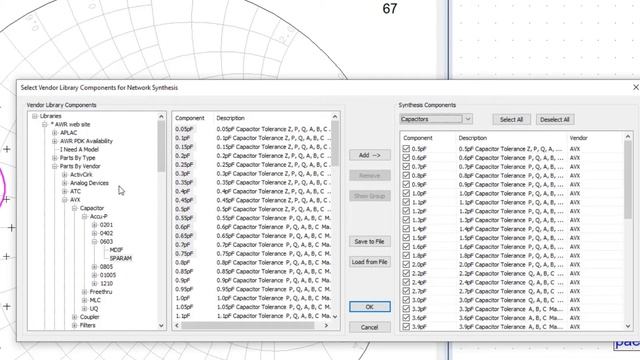Collapse the Accu-P capacitor node
The image size is (640, 360).
click(x=84, y=216)
